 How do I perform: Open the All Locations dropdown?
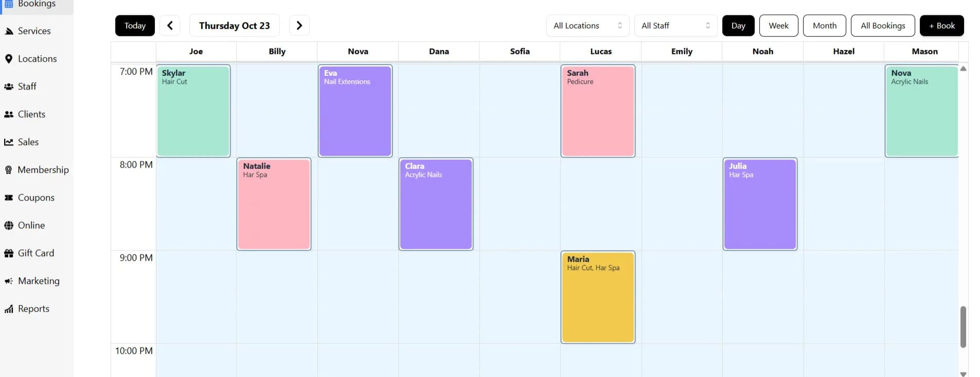[587, 25]
